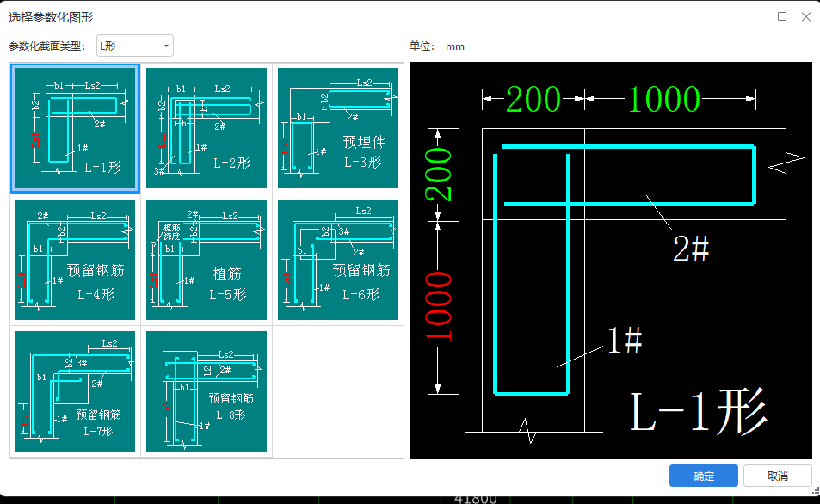Click the 单位 mm label
This screenshot has height=504, width=820.
point(437,46)
